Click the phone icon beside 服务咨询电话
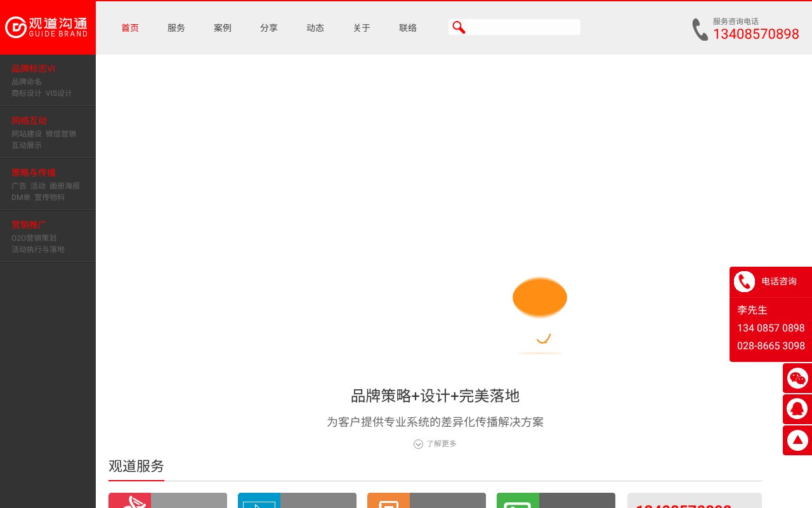 (x=700, y=30)
